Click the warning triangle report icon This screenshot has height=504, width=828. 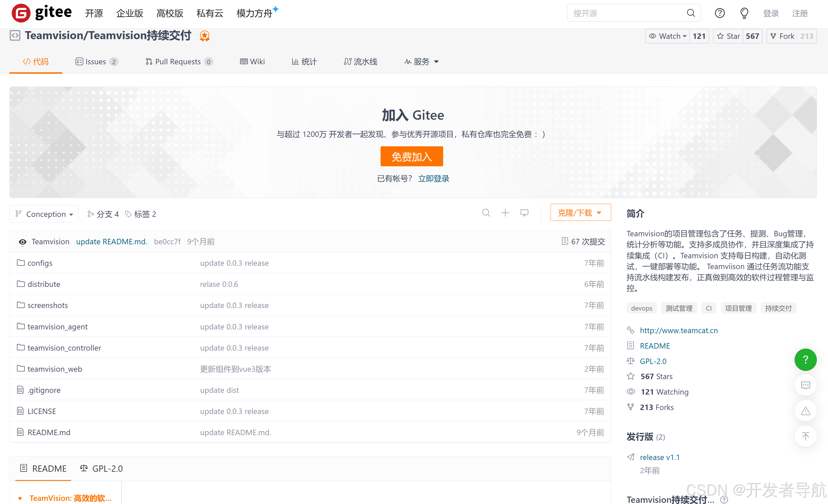(805, 411)
